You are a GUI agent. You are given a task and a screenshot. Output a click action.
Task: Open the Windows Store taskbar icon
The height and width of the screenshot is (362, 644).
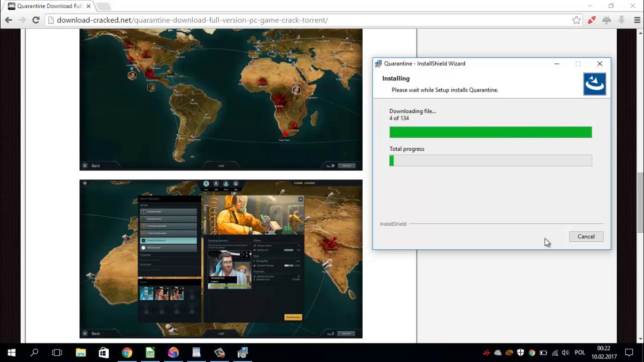tap(104, 352)
